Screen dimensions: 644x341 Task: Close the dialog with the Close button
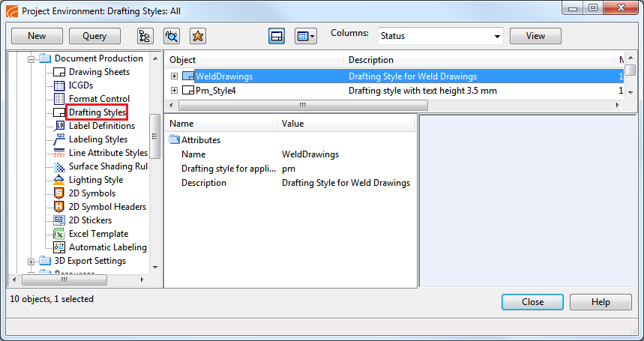[532, 302]
